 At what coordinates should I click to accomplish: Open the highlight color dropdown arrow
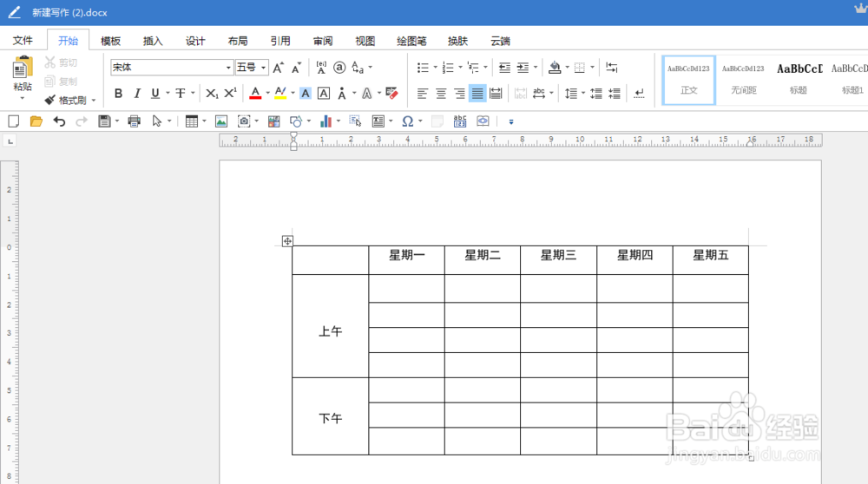pos(293,94)
